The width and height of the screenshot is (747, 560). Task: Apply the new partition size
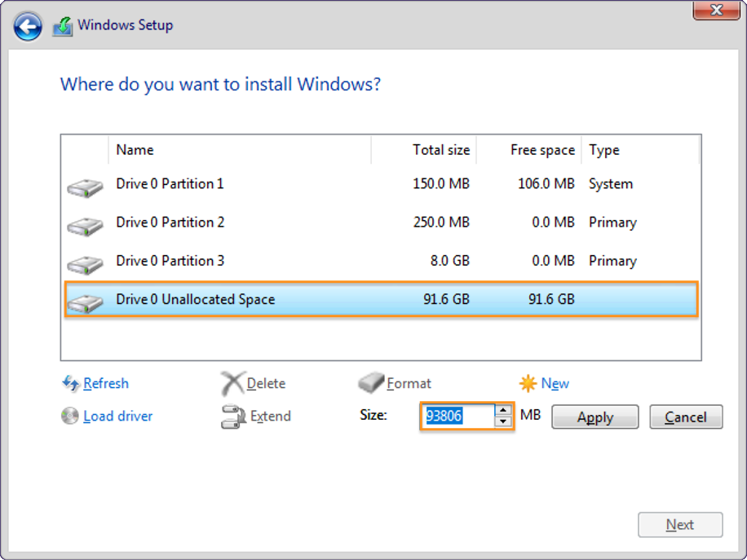[595, 417]
